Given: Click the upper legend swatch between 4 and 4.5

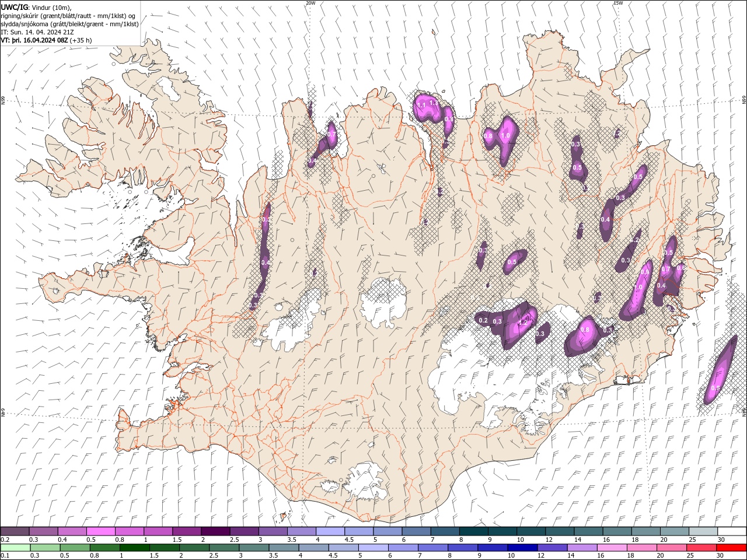Looking at the screenshot, I should pyautogui.click(x=330, y=531).
